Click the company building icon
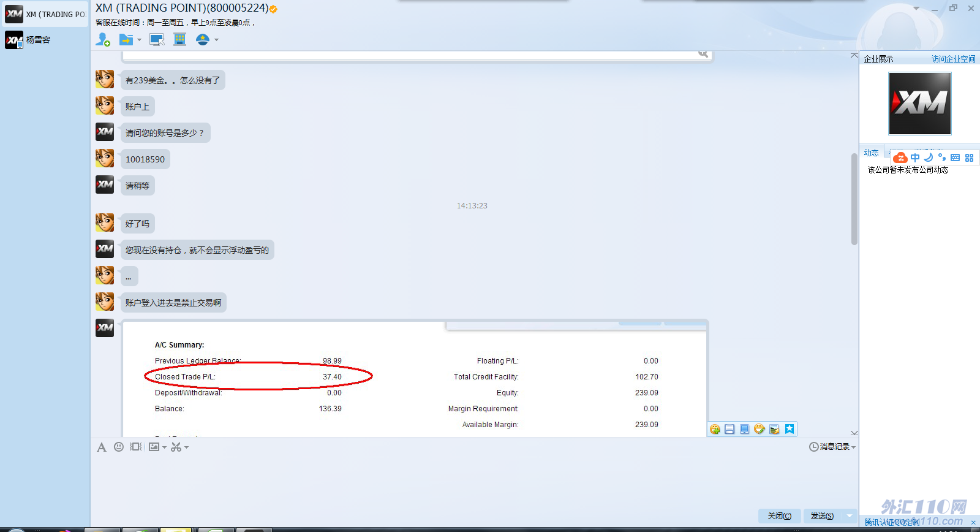This screenshot has width=980, height=532. pyautogui.click(x=179, y=40)
